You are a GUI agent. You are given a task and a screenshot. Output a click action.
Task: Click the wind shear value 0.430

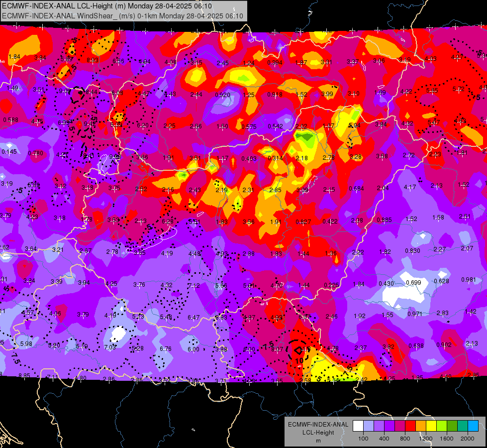386,283
